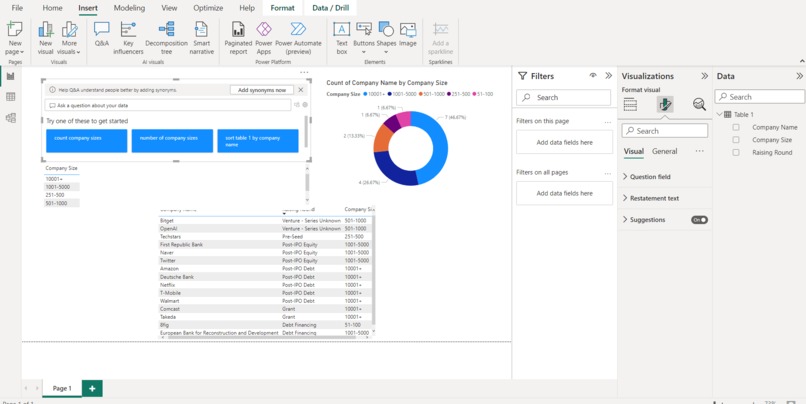Dismiss the synonyms help banner
Image resolution: width=806 pixels, height=404 pixels.
point(301,90)
